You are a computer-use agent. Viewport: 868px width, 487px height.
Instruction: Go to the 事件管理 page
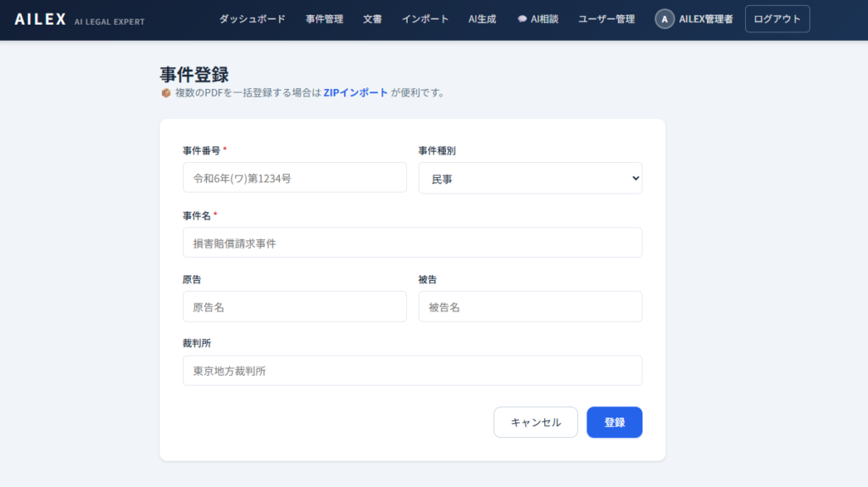[324, 19]
